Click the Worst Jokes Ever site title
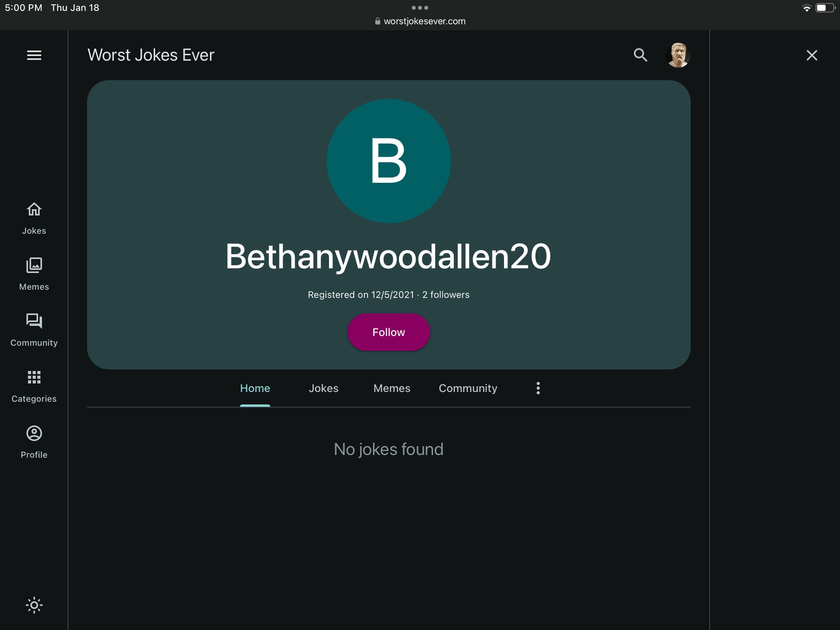This screenshot has height=630, width=840. pos(151,55)
